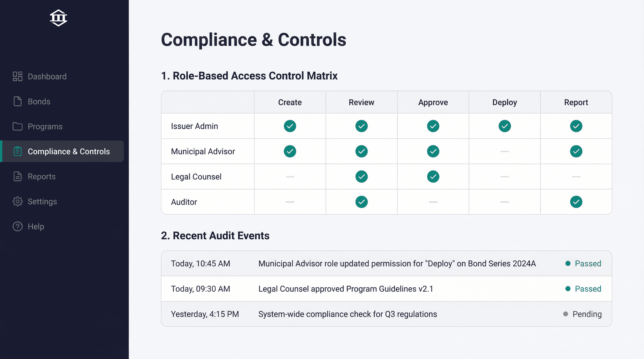Toggle Issuer Admin Approve permission check
This screenshot has width=644, height=359.
(x=433, y=126)
